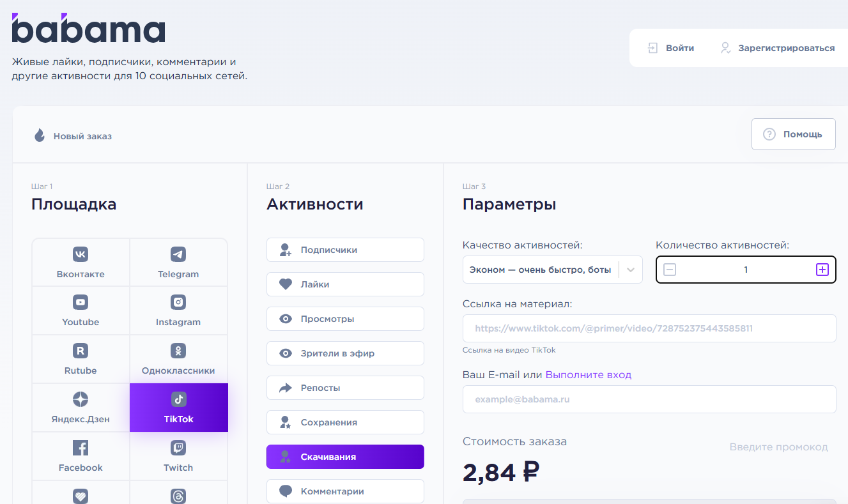Decrease activity count with the minus button
848x504 pixels.
click(x=670, y=270)
